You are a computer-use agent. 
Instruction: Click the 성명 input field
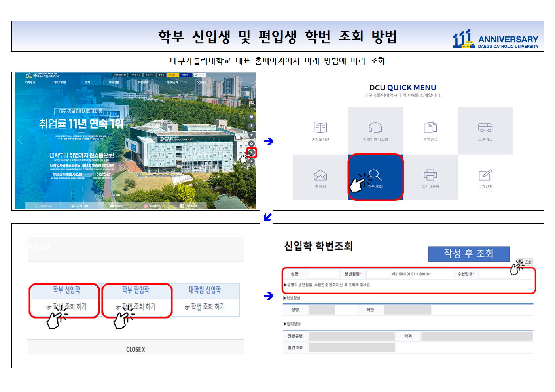point(324,274)
